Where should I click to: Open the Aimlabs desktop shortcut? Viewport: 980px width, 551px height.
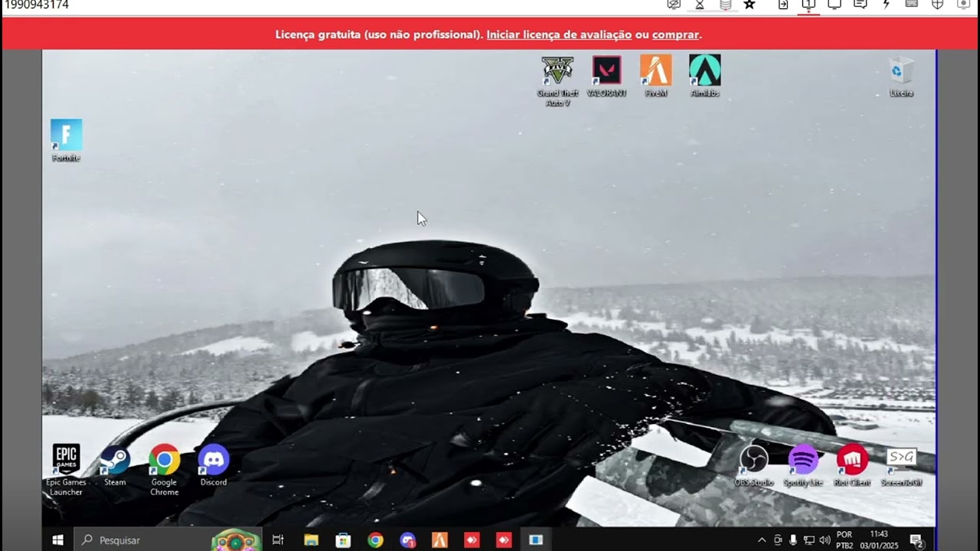pyautogui.click(x=704, y=77)
